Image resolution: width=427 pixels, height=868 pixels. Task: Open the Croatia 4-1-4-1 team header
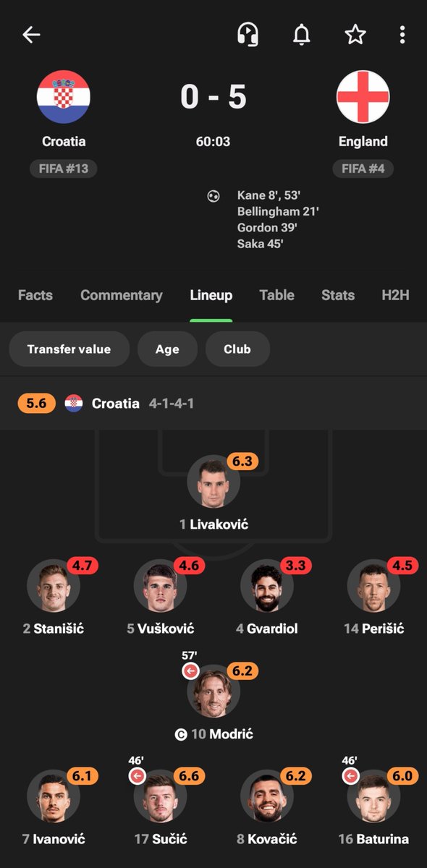point(213,403)
